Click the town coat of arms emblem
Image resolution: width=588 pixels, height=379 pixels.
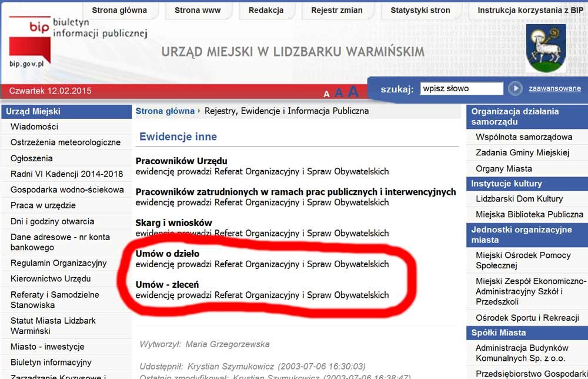(546, 48)
